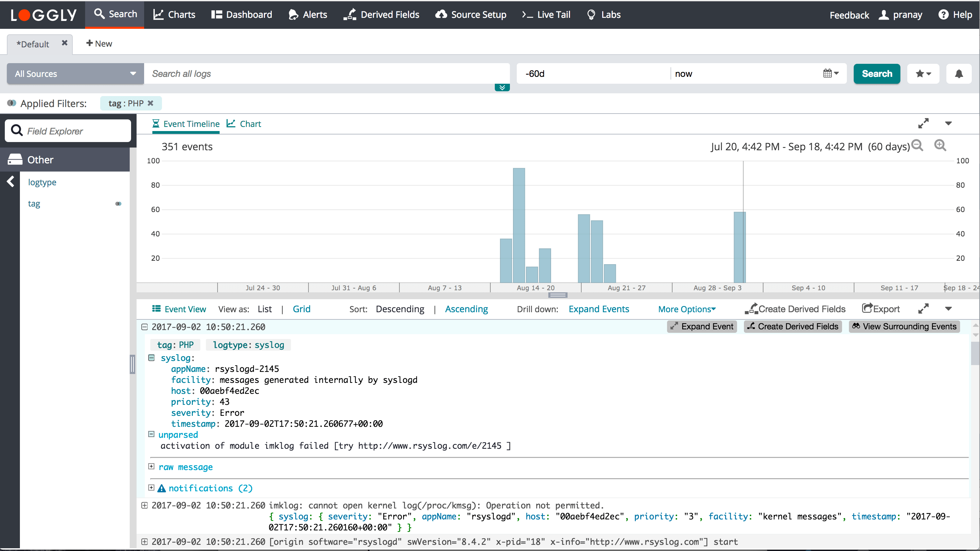980x551 pixels.
Task: Expand the raw message section
Action: click(x=151, y=467)
